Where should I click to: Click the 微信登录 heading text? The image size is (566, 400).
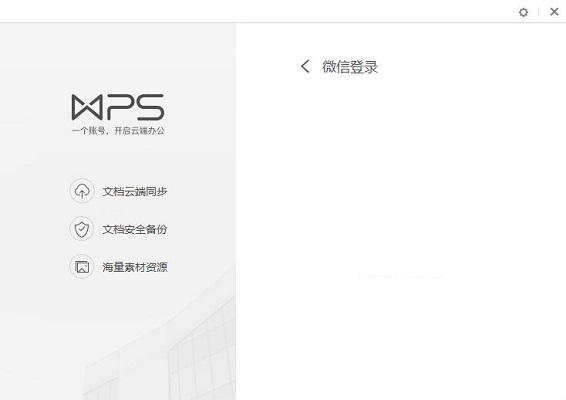pos(350,67)
